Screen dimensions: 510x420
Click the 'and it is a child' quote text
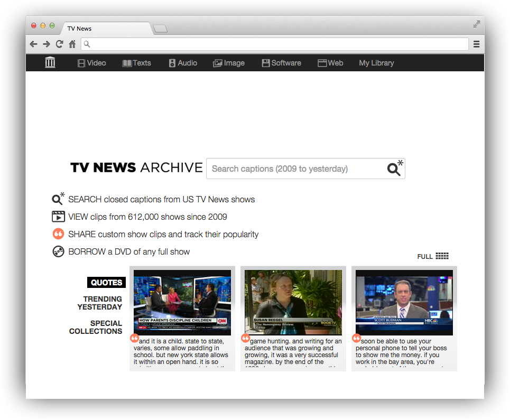(181, 352)
